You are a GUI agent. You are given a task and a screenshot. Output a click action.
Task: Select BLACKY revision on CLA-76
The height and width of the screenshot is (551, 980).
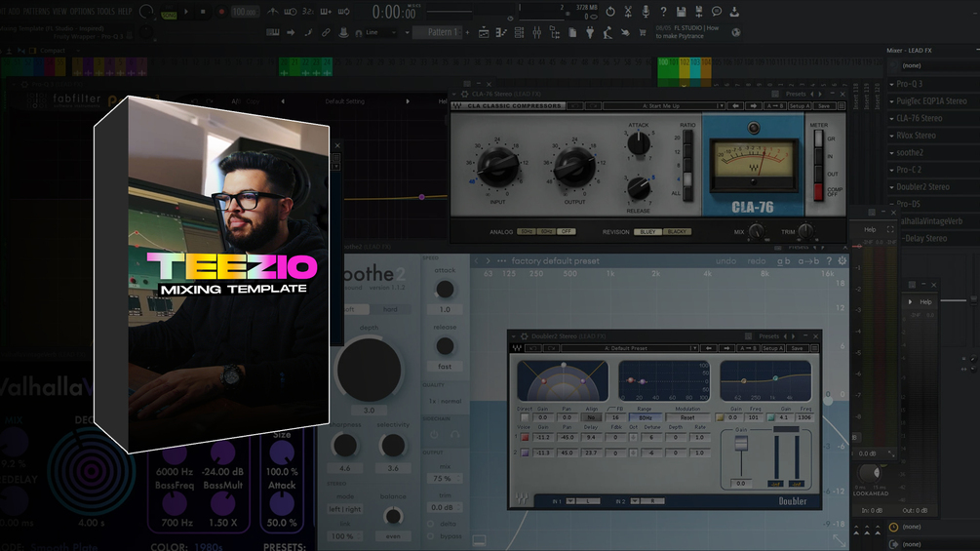tap(677, 232)
